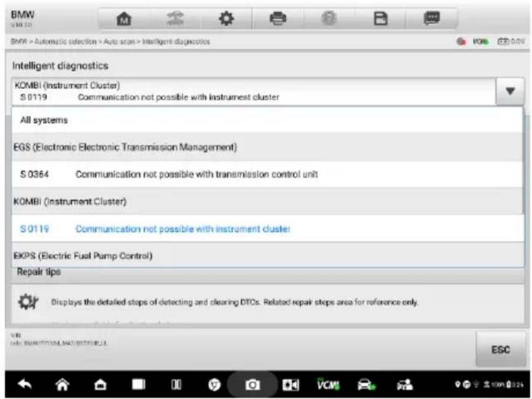
Task: Click the printer icon
Action: (278, 19)
